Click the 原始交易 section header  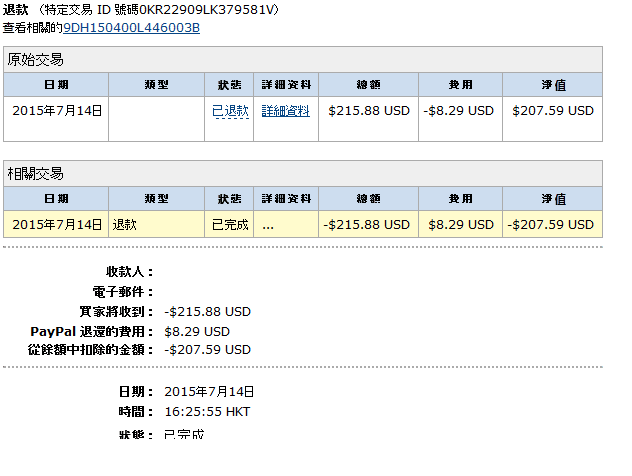[36, 60]
